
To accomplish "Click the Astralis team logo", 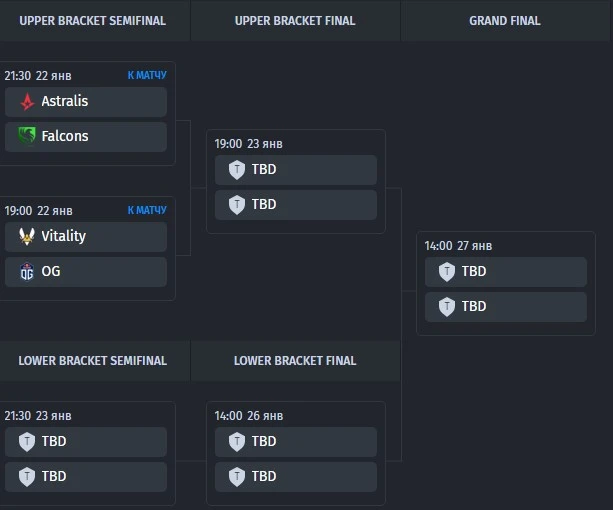I will coord(27,102).
